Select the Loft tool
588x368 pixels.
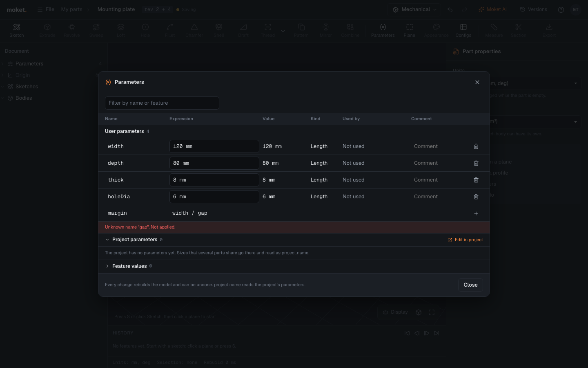point(121,30)
